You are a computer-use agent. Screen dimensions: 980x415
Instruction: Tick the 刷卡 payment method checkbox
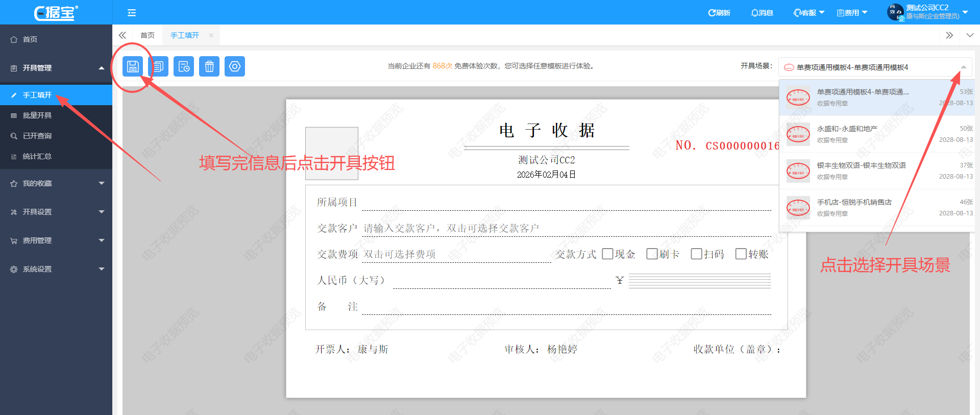pyautogui.click(x=652, y=254)
